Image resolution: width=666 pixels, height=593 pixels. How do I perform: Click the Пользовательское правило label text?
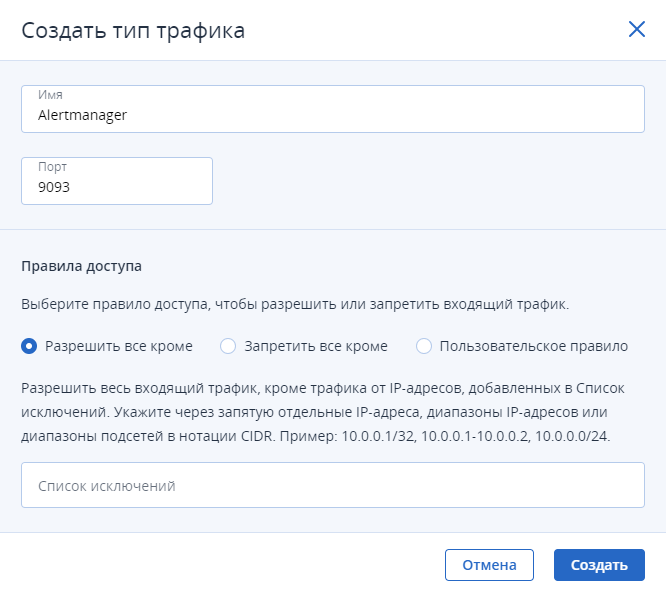534,346
